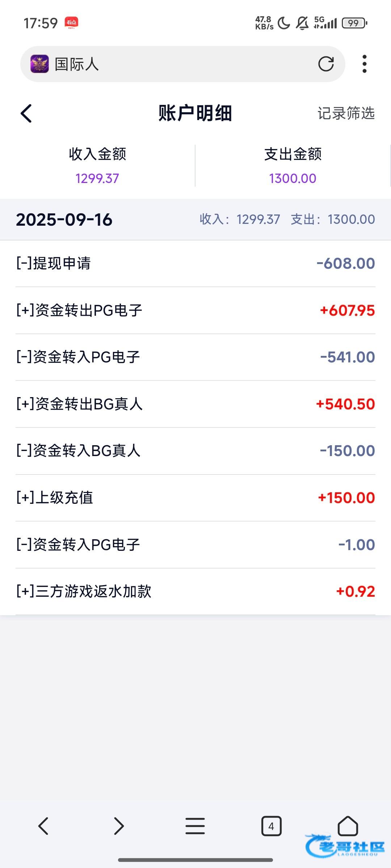Tap the 国际人 site favicon
The image size is (391, 868).
click(x=39, y=64)
